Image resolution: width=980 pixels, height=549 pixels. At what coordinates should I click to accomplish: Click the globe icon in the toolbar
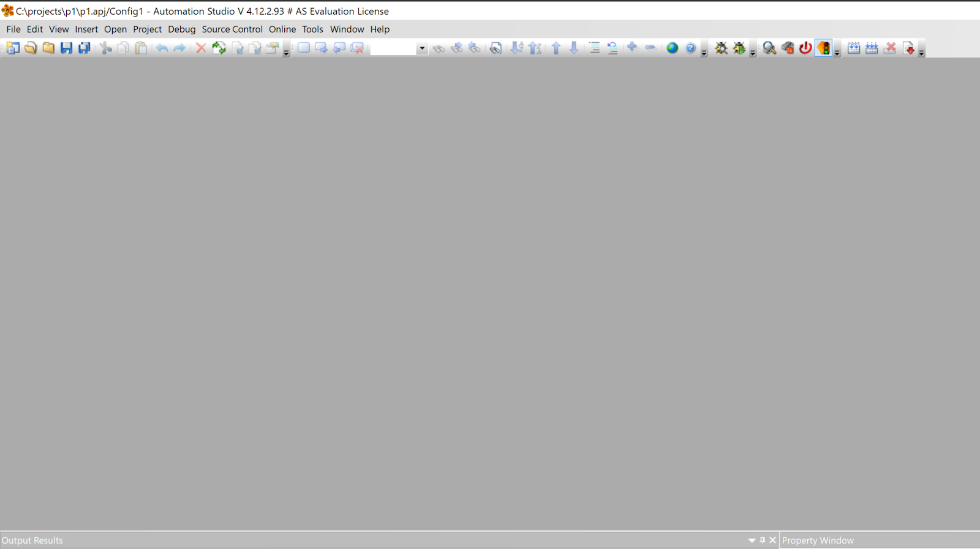click(x=673, y=48)
